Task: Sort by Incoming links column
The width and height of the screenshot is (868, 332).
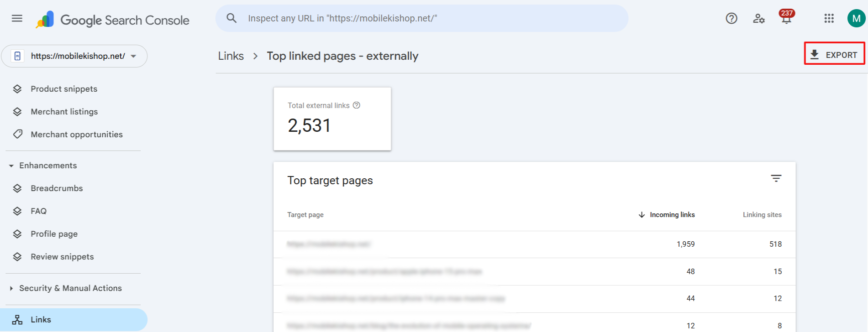Action: pyautogui.click(x=672, y=215)
